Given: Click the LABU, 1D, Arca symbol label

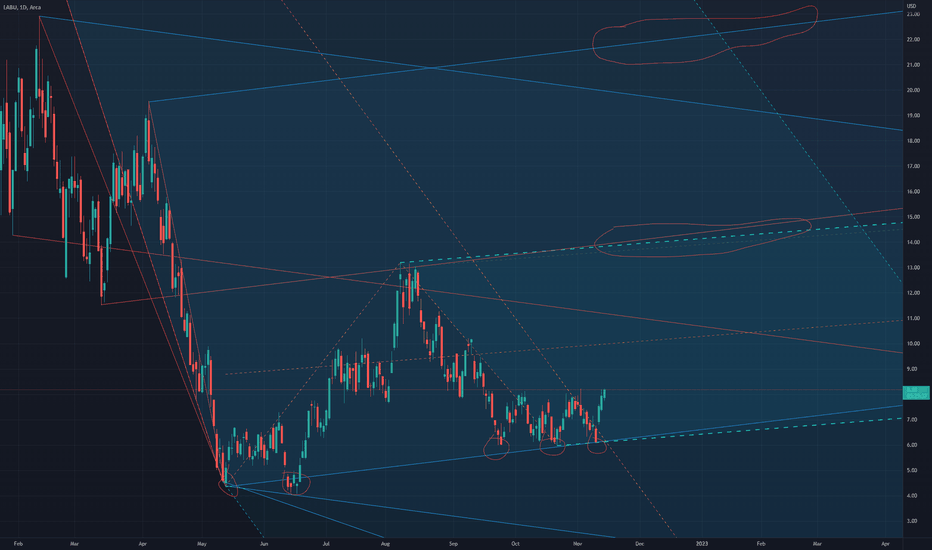Looking at the screenshot, I should (22, 7).
